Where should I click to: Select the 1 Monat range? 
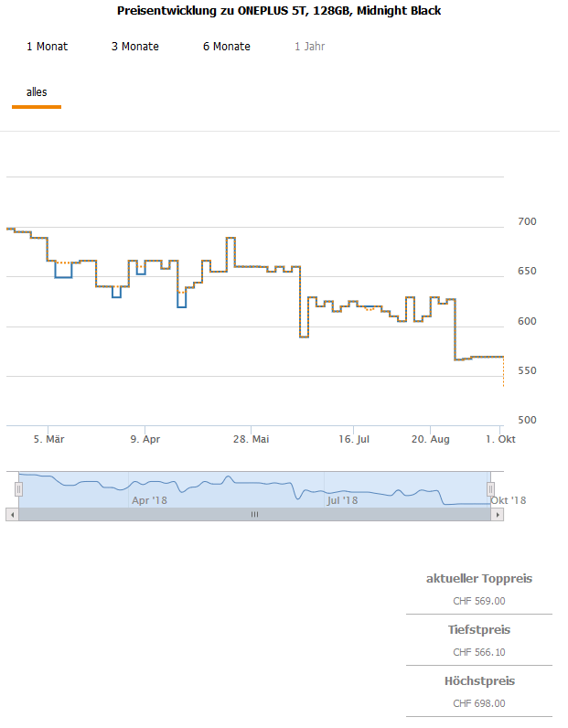[x=48, y=47]
